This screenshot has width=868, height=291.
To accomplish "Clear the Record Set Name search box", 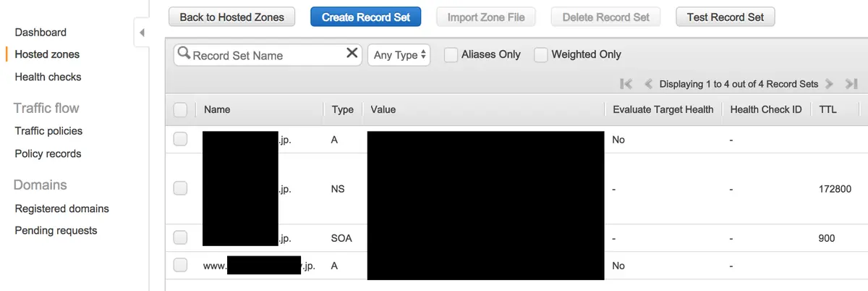I will (x=352, y=53).
